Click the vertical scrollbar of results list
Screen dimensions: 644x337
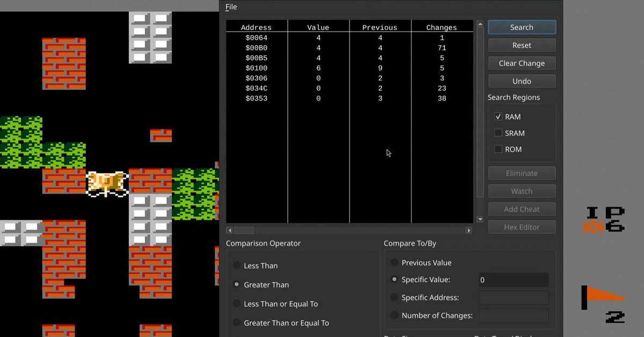click(480, 113)
